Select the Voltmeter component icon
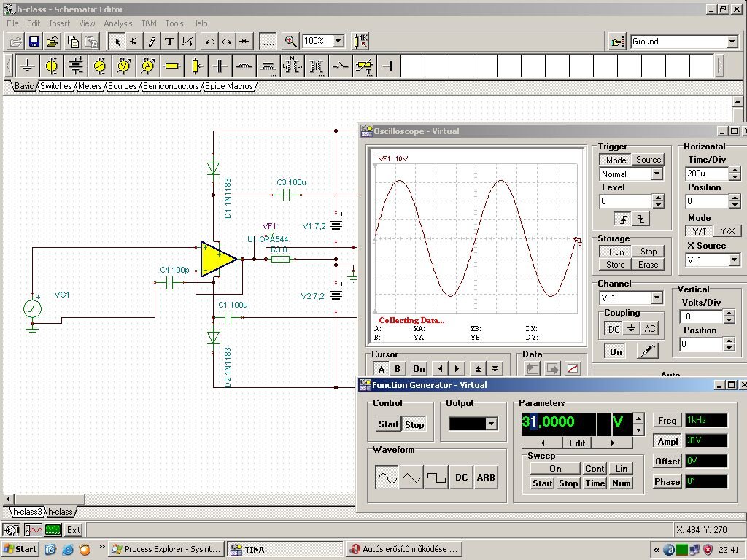The height and width of the screenshot is (560, 747). click(x=124, y=66)
